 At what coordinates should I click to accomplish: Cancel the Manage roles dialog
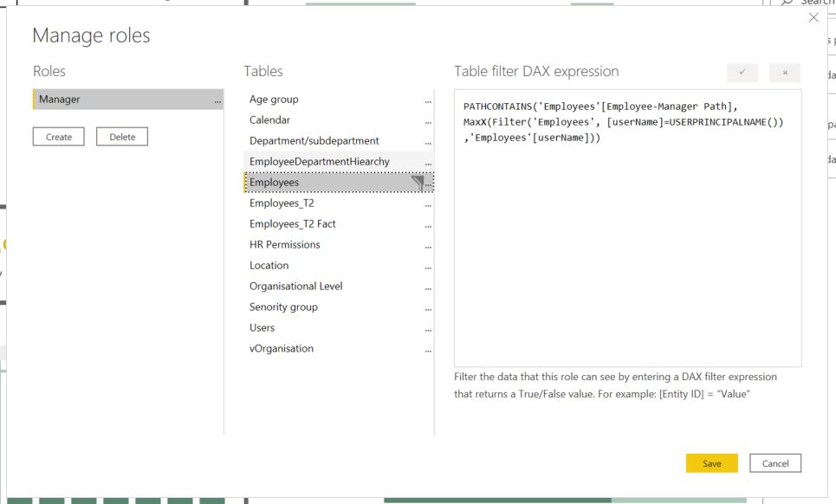coord(775,463)
